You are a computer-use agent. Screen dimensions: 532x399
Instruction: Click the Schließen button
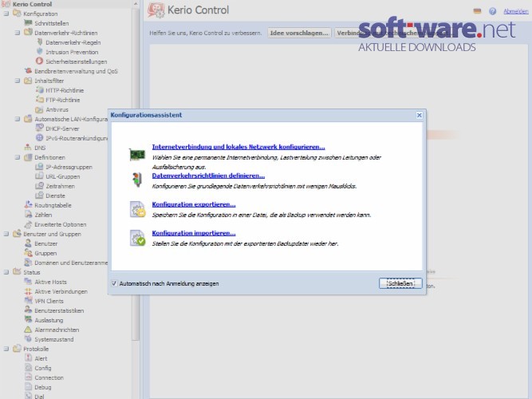click(400, 283)
